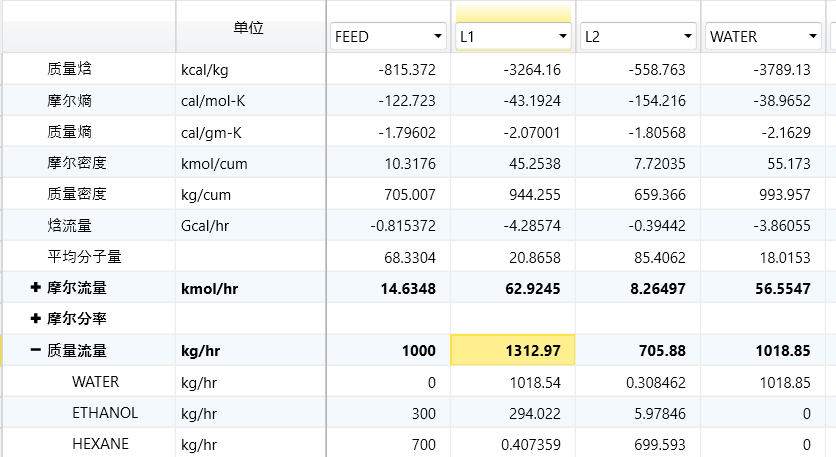
Task: Collapse the 质量流量 row with minus icon
Action: [36, 350]
